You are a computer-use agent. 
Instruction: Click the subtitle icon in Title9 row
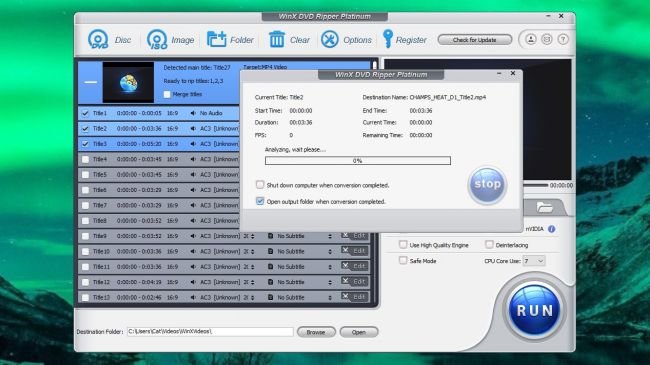pyautogui.click(x=270, y=236)
